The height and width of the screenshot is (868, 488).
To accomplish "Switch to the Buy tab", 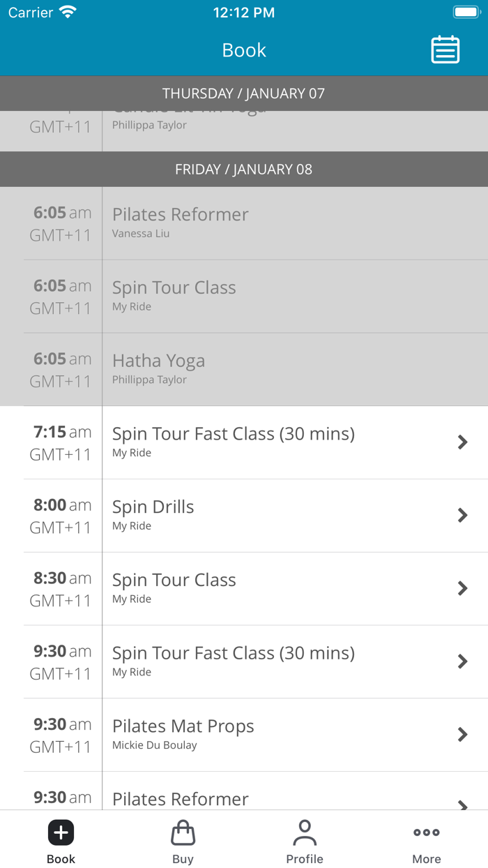I will [x=183, y=840].
